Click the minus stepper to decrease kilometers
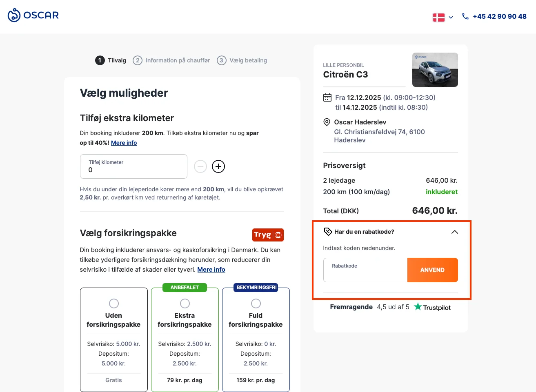The width and height of the screenshot is (536, 392). (200, 166)
